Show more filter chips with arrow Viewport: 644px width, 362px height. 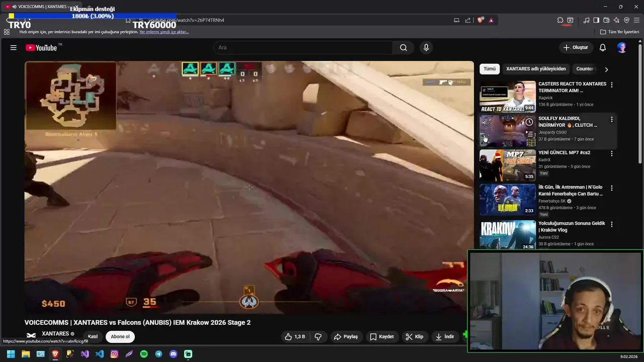point(606,69)
